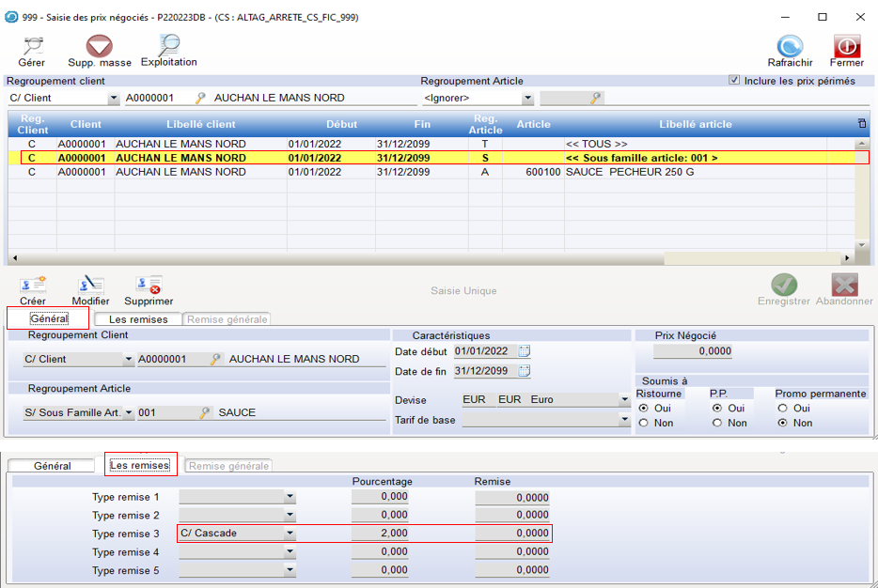Switch to the upper Les remises tab
Viewport: 878px width, 588px height.
point(138,319)
